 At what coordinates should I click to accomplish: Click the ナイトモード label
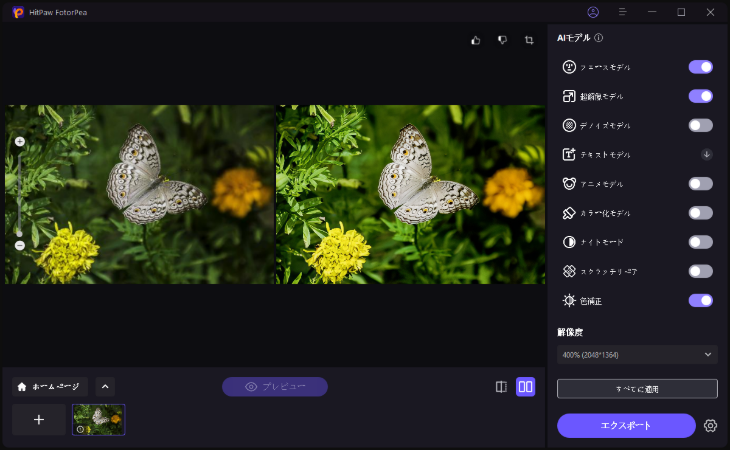pos(601,242)
